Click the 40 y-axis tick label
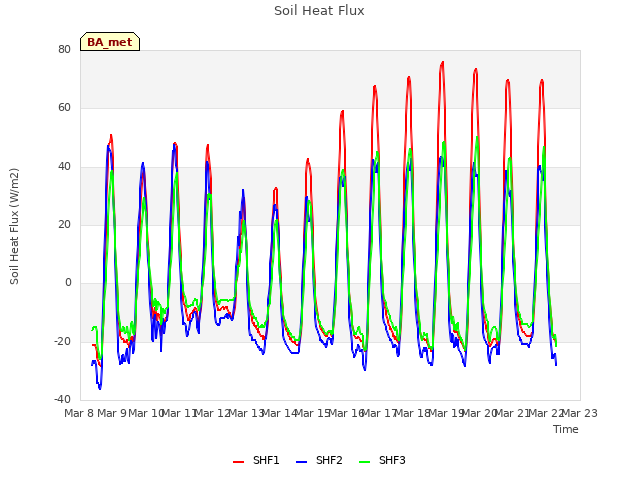 click(x=64, y=166)
